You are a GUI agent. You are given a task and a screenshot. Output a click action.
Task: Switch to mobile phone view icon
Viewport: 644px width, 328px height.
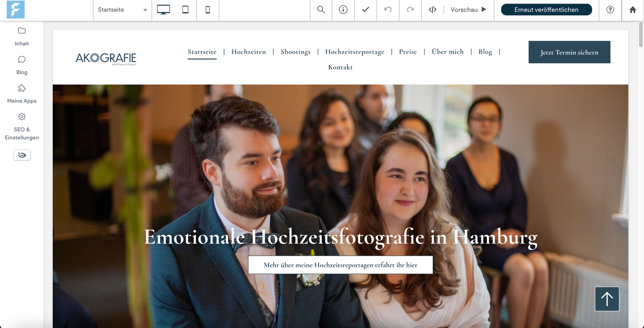[x=208, y=10]
